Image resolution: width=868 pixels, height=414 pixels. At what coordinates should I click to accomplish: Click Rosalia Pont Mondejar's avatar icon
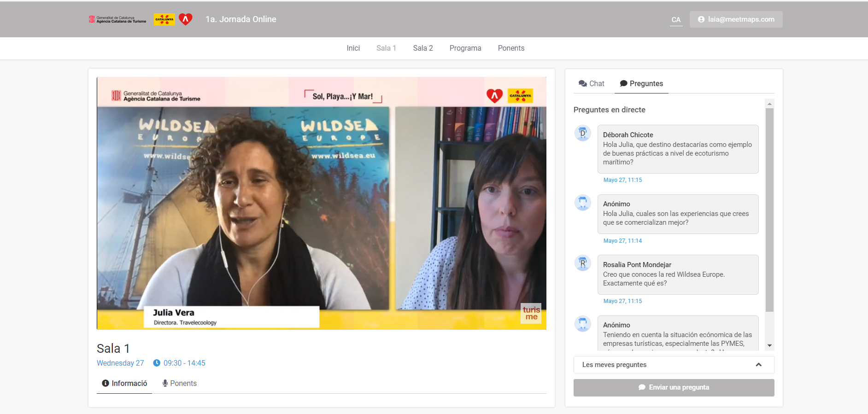tap(583, 263)
